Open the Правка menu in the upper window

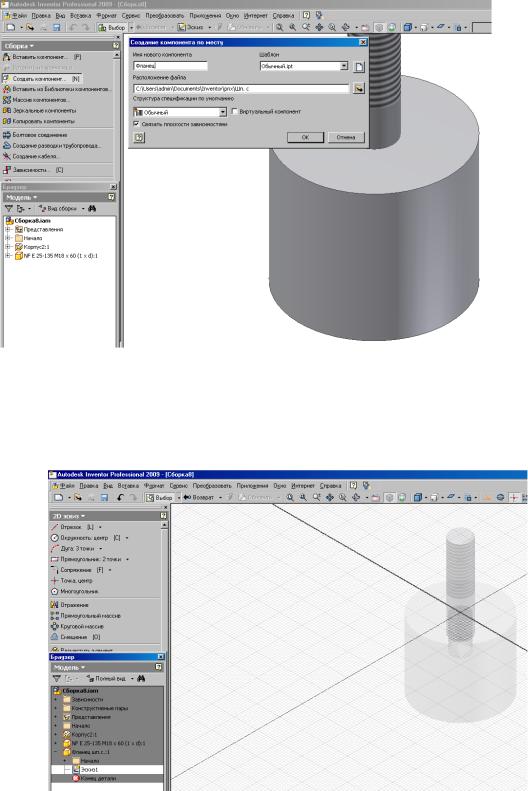point(41,16)
